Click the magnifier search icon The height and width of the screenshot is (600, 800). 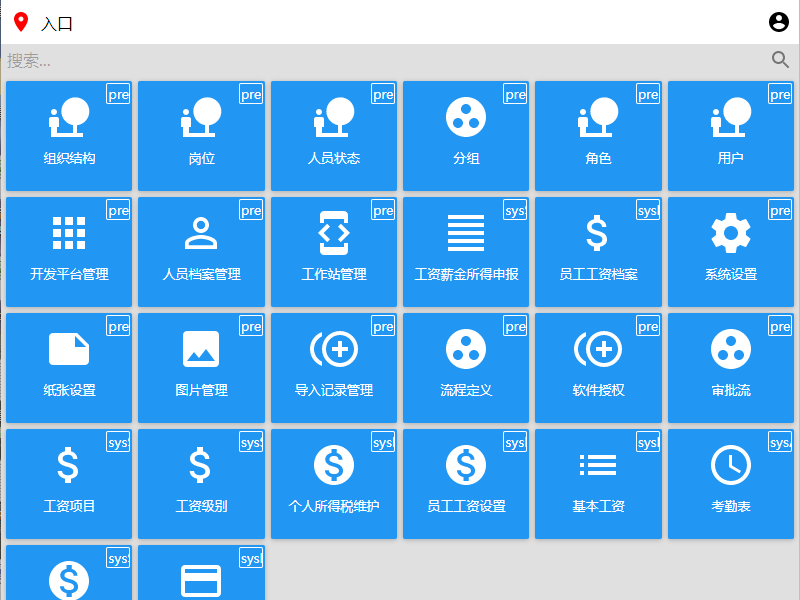pos(781,60)
